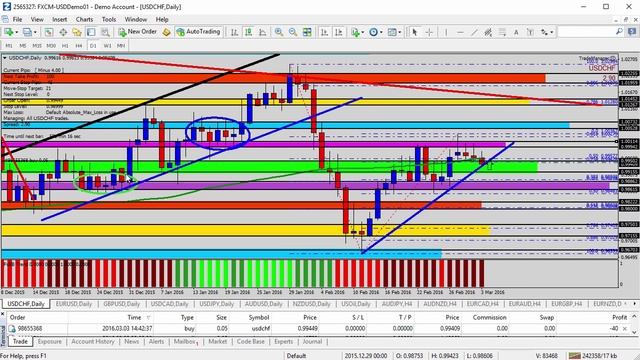Select the text 'A' drawing tool
The image size is (640, 360).
click(516, 32)
